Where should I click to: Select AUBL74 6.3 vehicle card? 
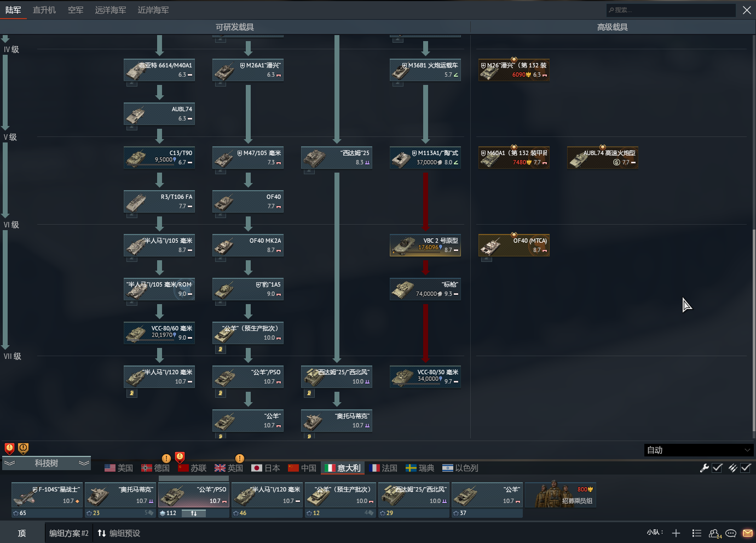[x=159, y=114]
